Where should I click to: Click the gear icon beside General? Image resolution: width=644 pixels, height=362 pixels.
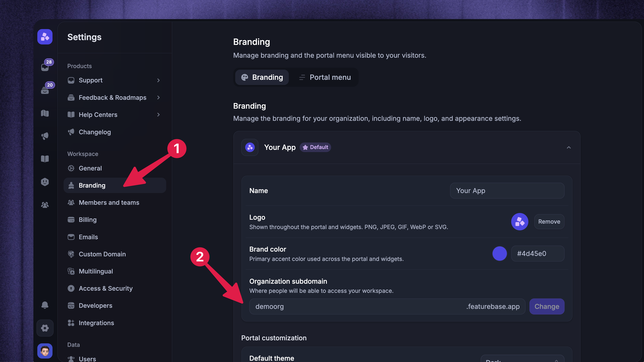pyautogui.click(x=71, y=168)
